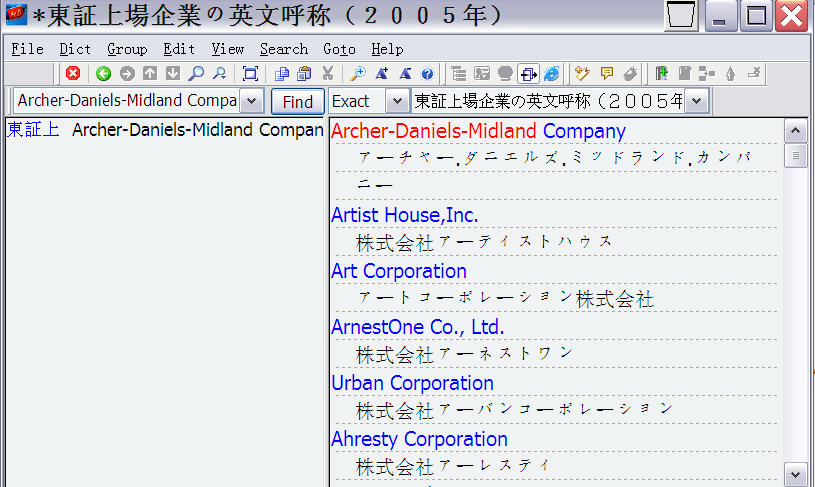Image resolution: width=815 pixels, height=487 pixels.
Task: Click the Find button
Action: 298,101
